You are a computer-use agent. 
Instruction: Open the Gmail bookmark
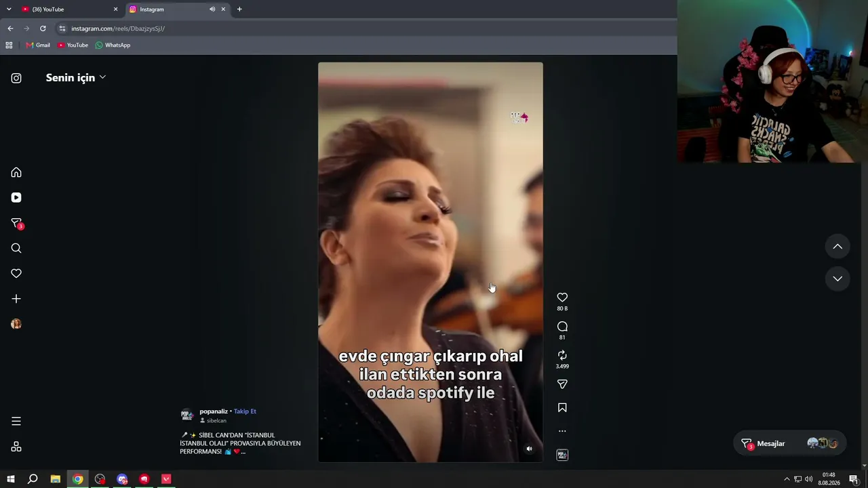tap(38, 45)
